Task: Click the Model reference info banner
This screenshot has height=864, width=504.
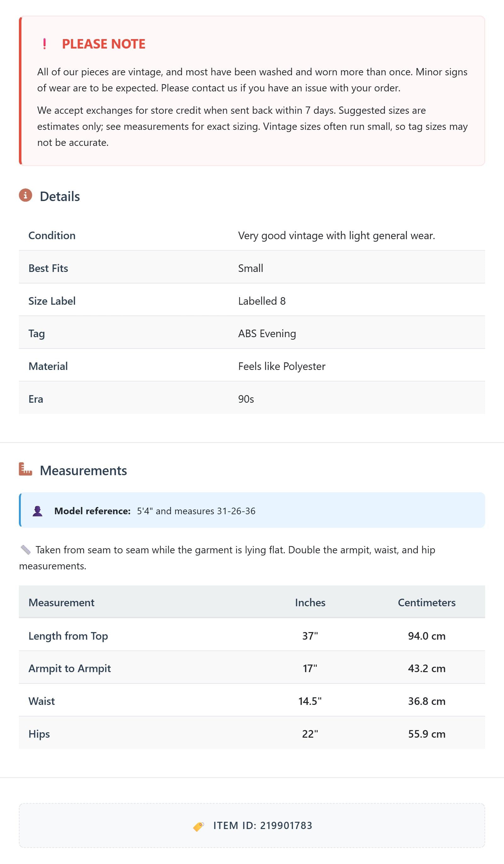Action: tap(252, 510)
